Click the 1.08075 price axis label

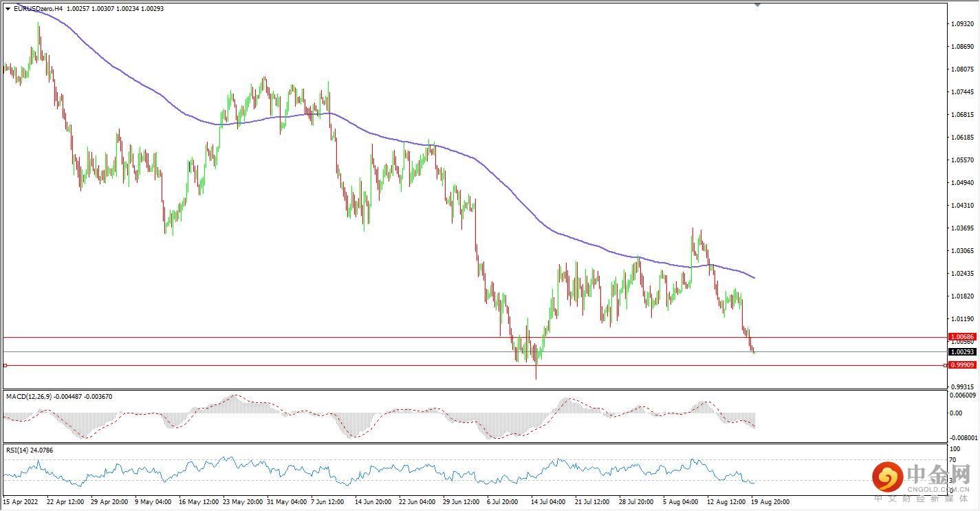[961, 69]
